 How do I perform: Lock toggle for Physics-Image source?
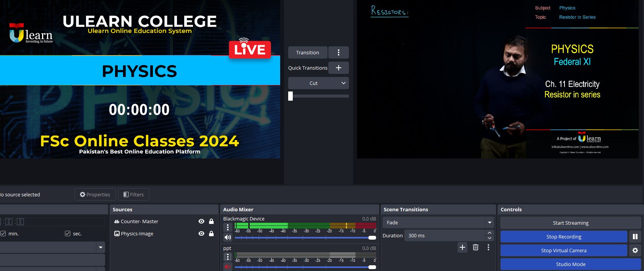[x=211, y=233]
